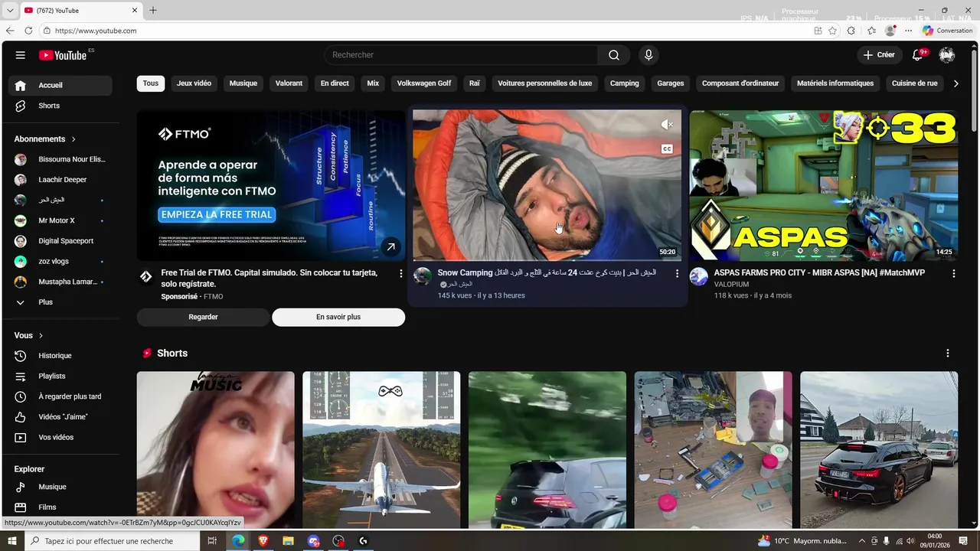
Task: Click the FTMO ad external link arrow
Action: 390,246
